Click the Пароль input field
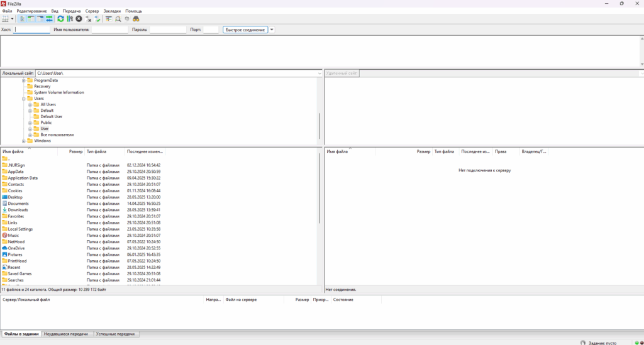The height and width of the screenshot is (345, 644). pos(168,30)
